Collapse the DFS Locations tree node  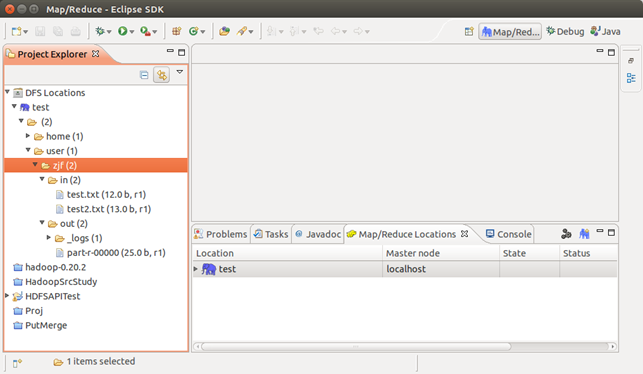click(7, 92)
